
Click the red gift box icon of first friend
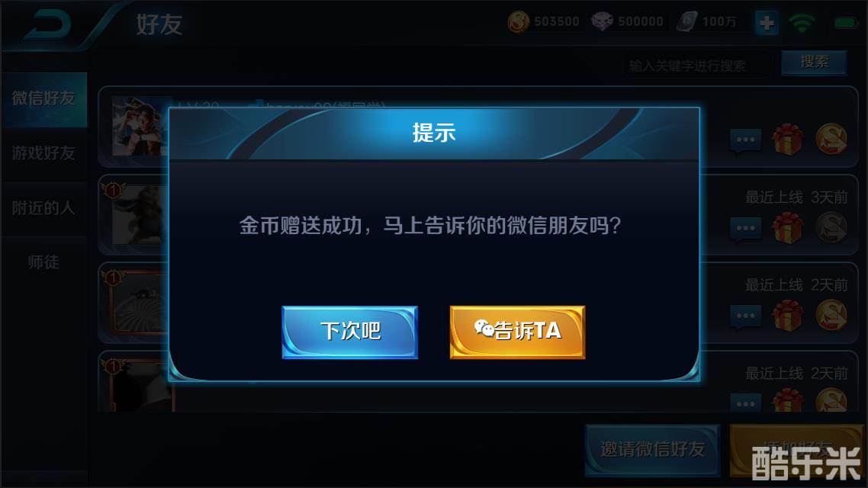pyautogui.click(x=788, y=140)
